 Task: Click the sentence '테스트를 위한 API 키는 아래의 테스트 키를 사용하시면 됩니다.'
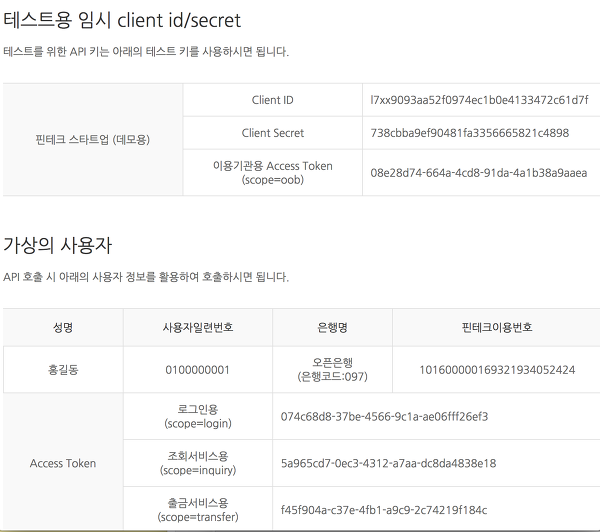pyautogui.click(x=146, y=51)
